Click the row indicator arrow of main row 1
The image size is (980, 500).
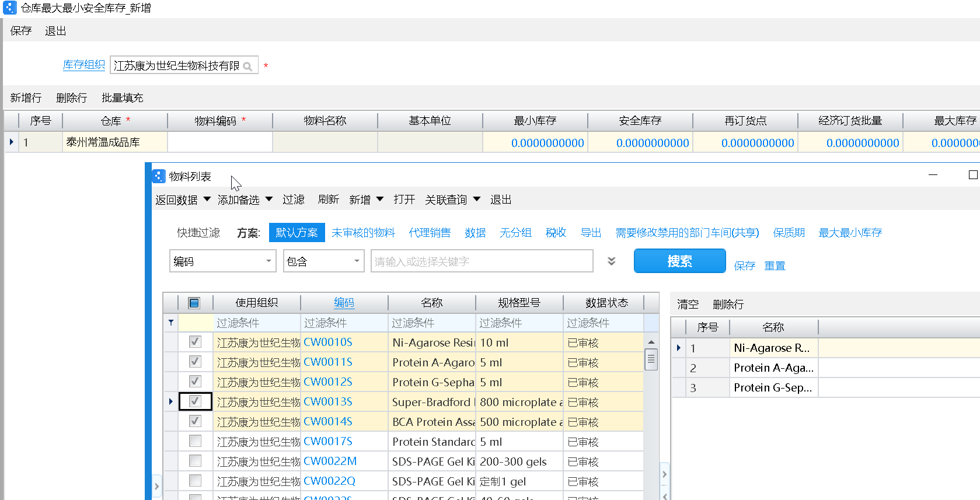pyautogui.click(x=11, y=142)
